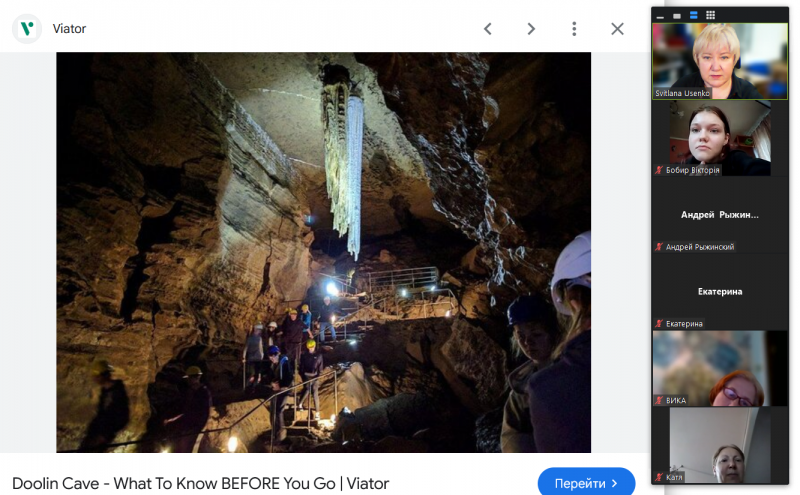Select the Бобир Вікторія video tile
The height and width of the screenshot is (495, 800).
click(720, 138)
